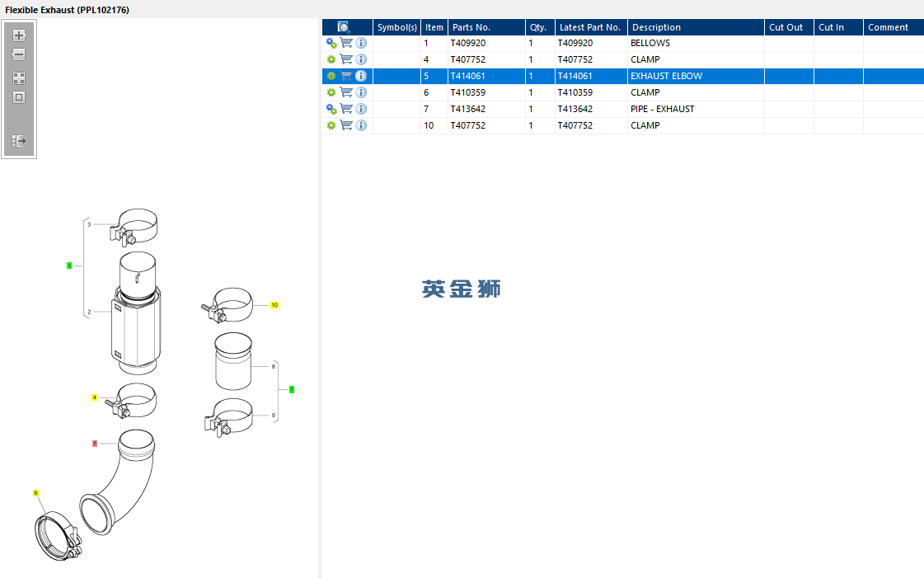Click the search icon in table header
Viewport: 924px width, 578px height.
[x=344, y=27]
